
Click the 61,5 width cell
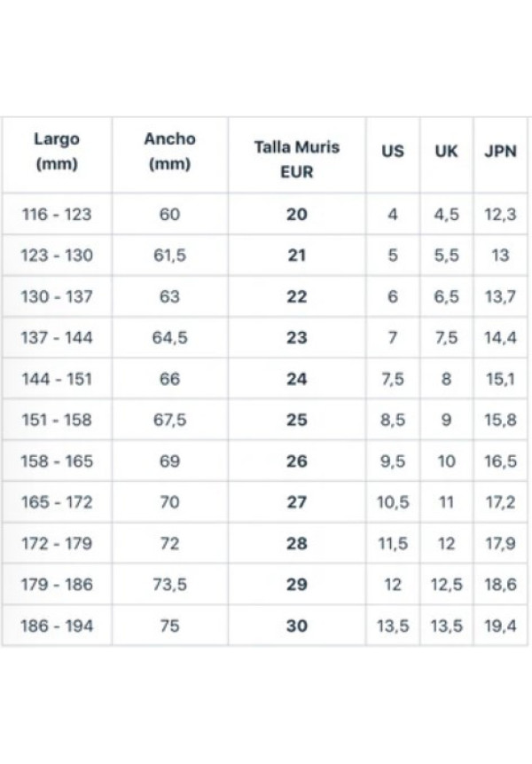click(169, 256)
